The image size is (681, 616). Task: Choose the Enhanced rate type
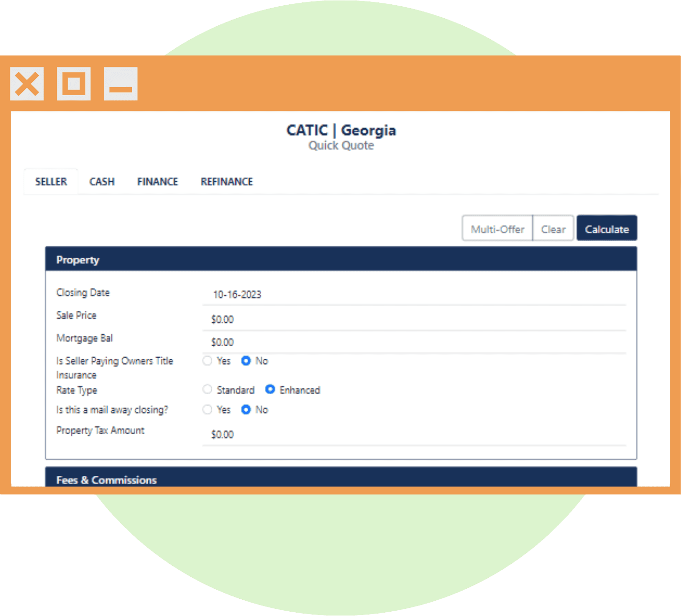click(x=270, y=389)
